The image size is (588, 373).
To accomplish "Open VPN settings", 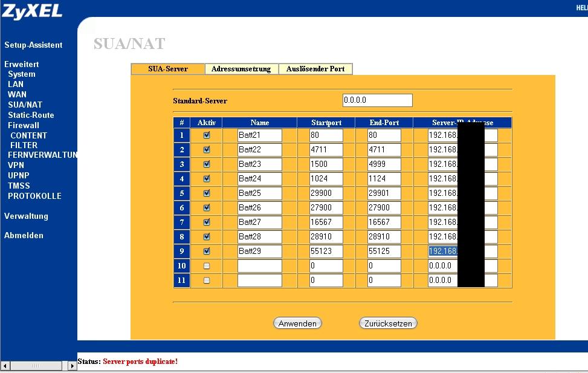I will pyautogui.click(x=16, y=165).
